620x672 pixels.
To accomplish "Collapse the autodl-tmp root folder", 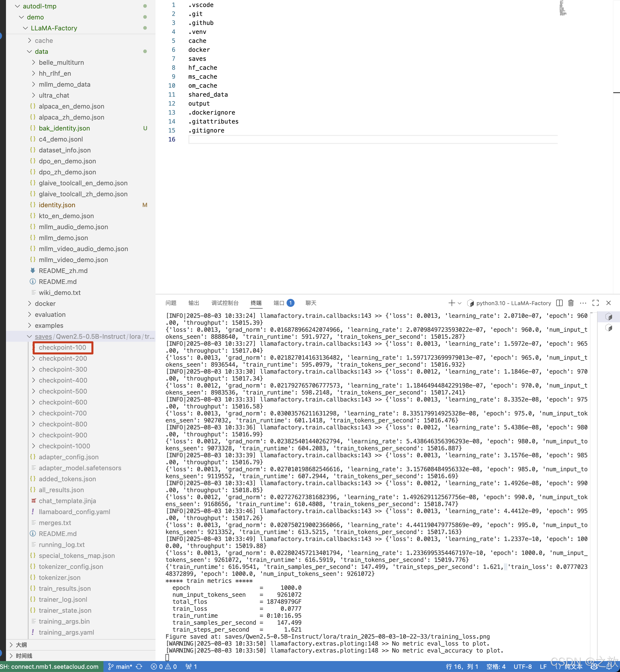I will [17, 6].
